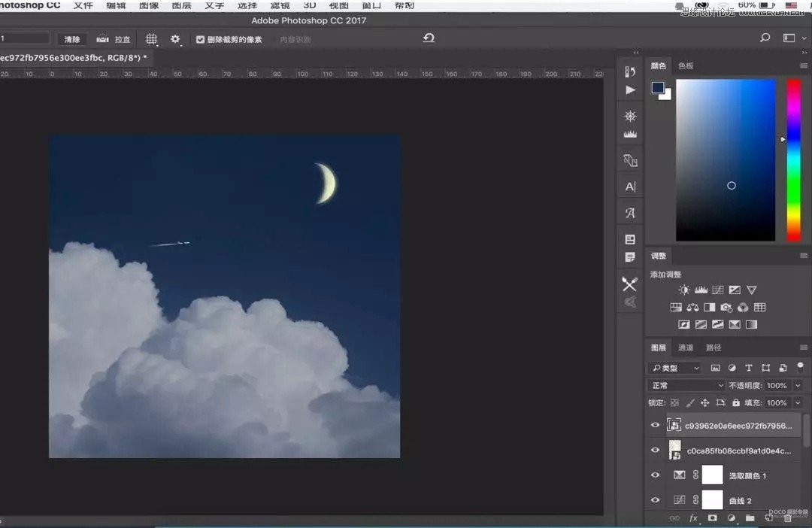Add a Selective Color adjustment layer
The image size is (812, 528).
pyautogui.click(x=735, y=324)
